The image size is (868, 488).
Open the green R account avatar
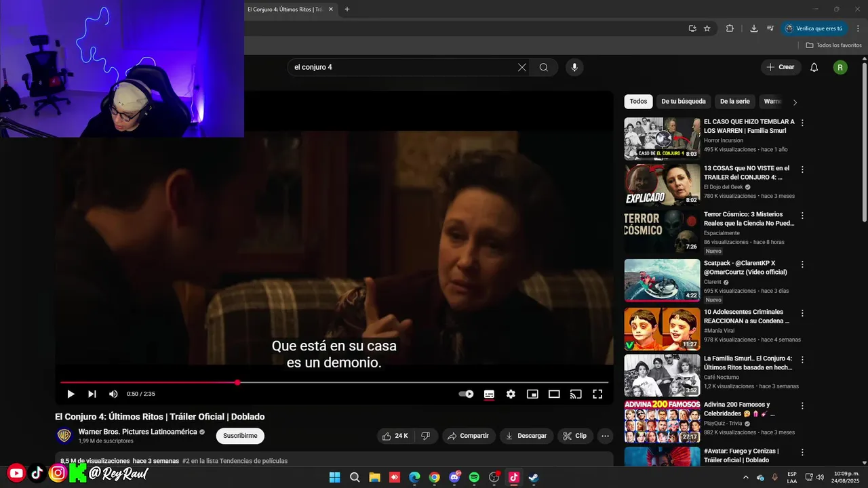click(840, 67)
